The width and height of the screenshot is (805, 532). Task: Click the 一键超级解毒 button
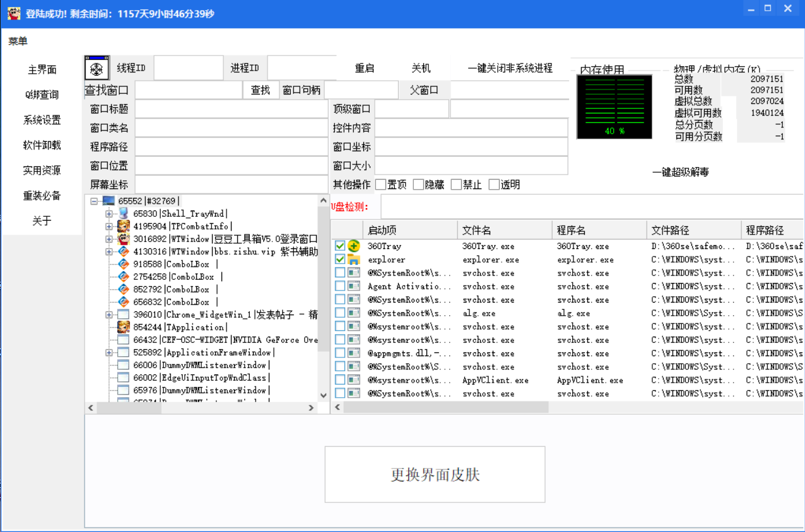(x=681, y=172)
